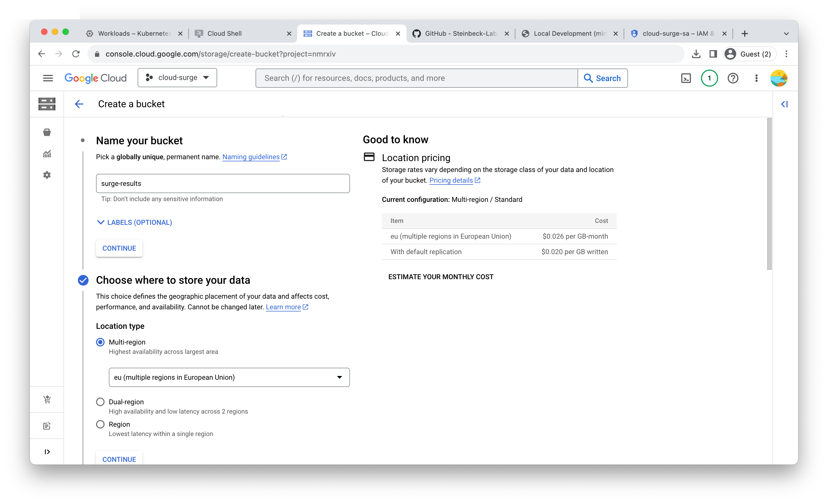Screen dimensions: 828x504
Task: Open a new browser tab
Action: 744,33
